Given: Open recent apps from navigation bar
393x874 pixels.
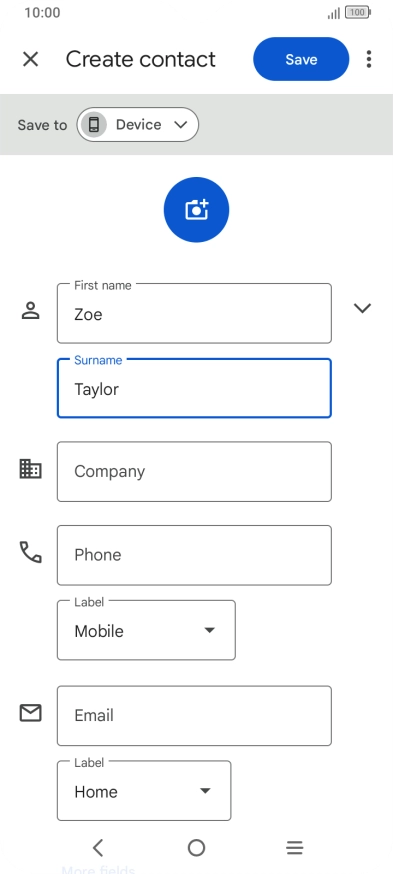Looking at the screenshot, I should [x=294, y=848].
